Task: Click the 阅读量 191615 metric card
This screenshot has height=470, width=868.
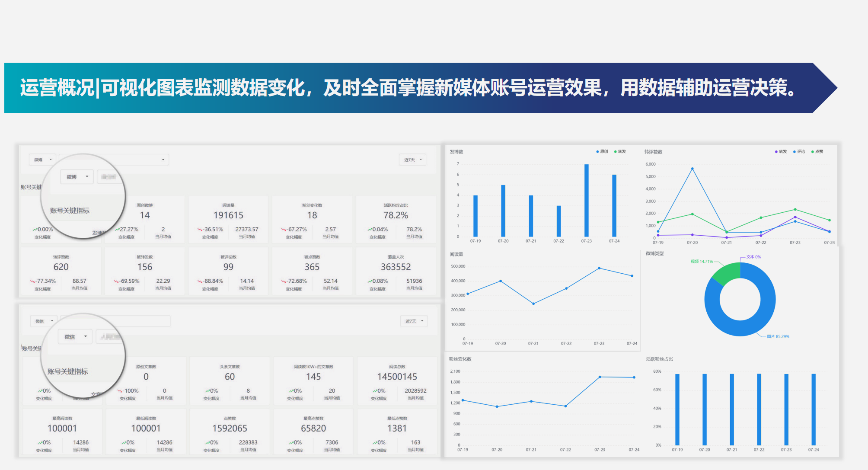Action: tap(228, 220)
